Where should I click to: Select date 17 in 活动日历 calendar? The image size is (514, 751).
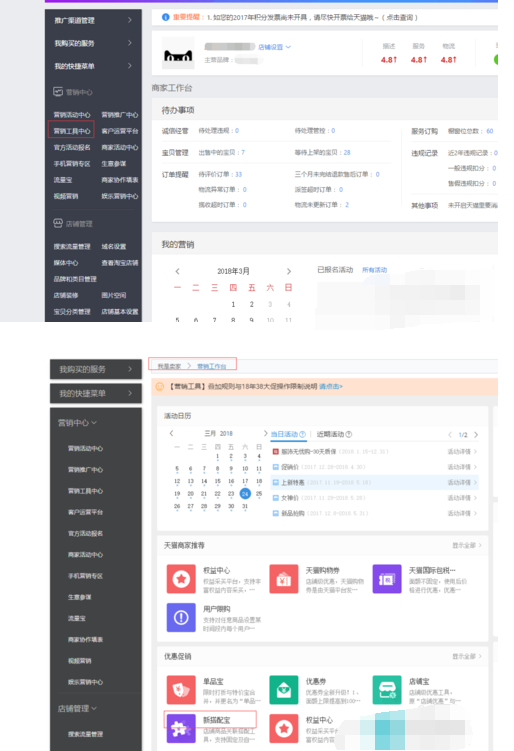(x=245, y=481)
